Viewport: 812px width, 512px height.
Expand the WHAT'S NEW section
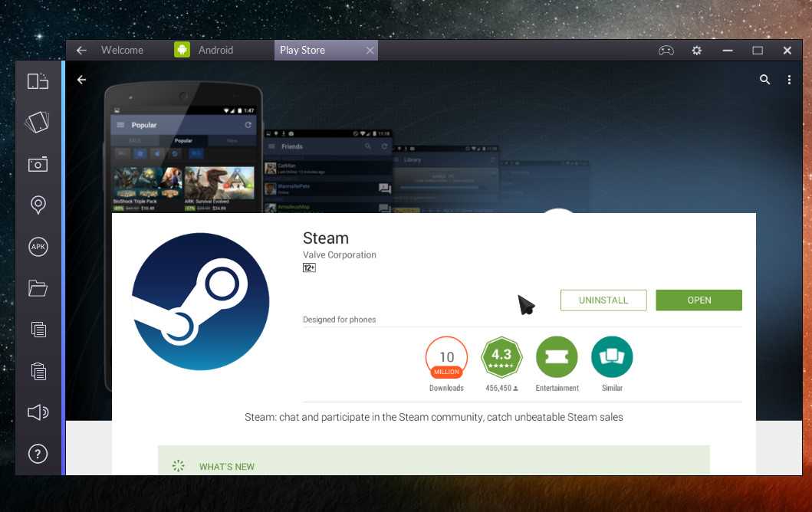[433, 460]
